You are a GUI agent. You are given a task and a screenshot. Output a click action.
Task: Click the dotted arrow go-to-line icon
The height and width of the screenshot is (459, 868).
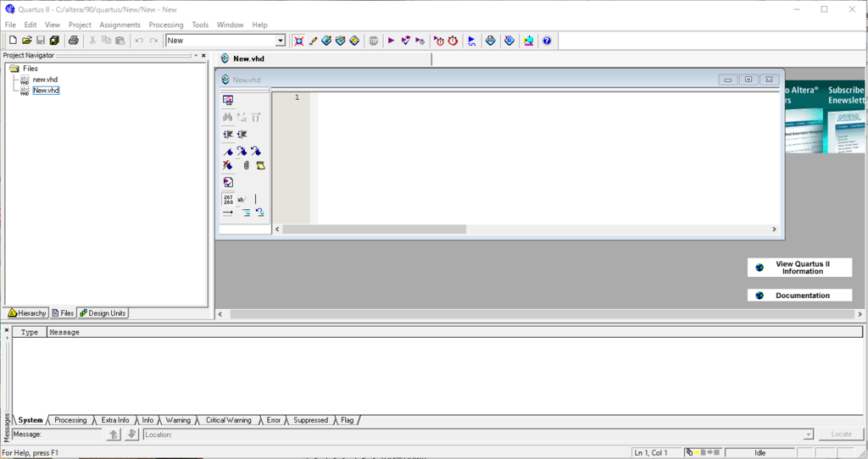228,213
